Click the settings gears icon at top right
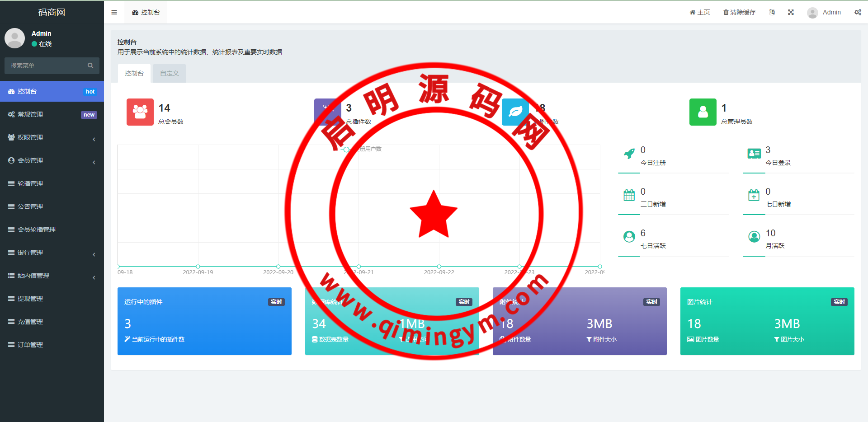Image resolution: width=868 pixels, height=422 pixels. click(858, 12)
